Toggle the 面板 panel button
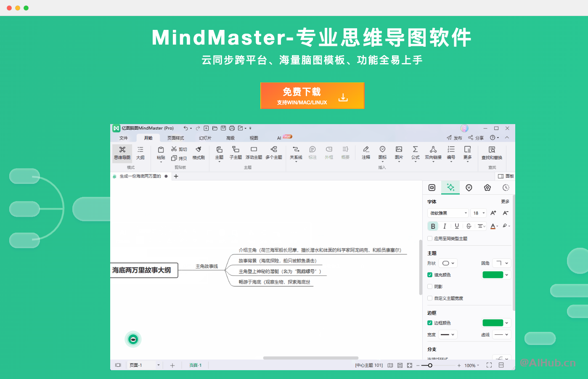 click(506, 176)
